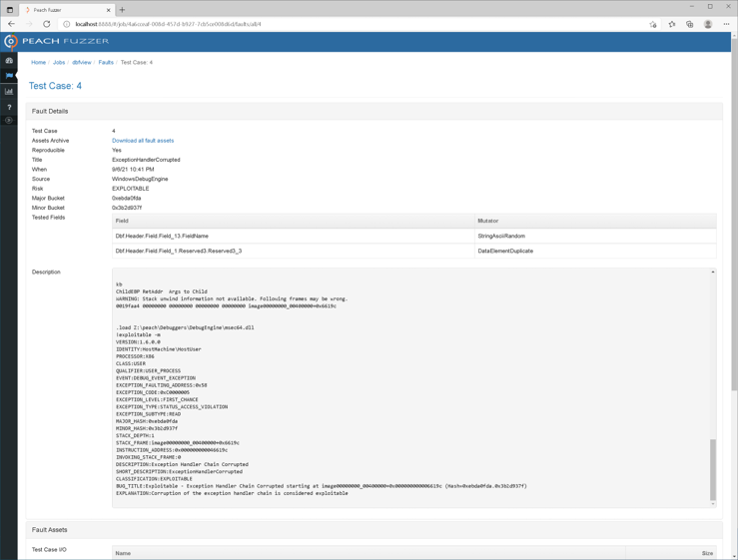Refresh the page with reload icon
The height and width of the screenshot is (560, 738).
coord(46,24)
